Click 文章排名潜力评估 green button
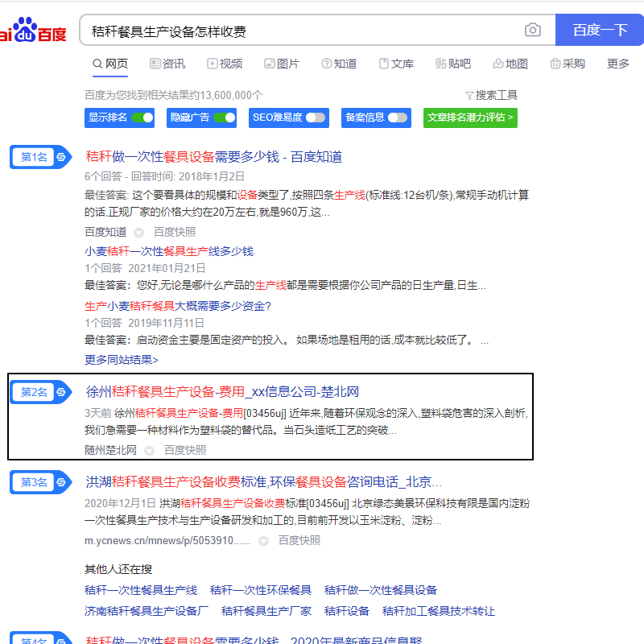The height and width of the screenshot is (644, 644). coord(470,118)
